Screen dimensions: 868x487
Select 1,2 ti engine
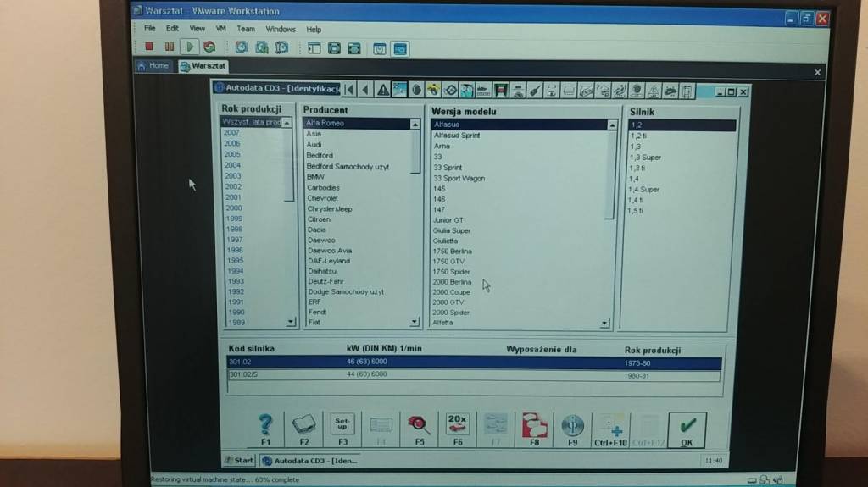point(638,136)
